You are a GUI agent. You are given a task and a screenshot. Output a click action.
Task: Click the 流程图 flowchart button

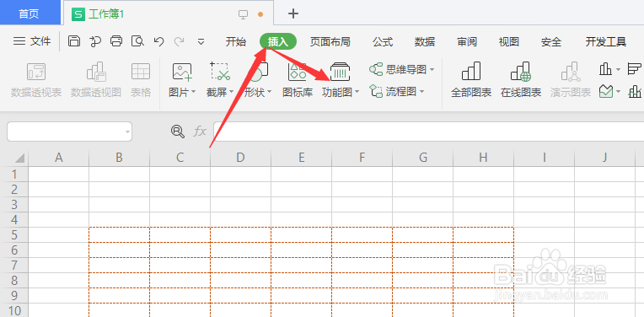(x=393, y=92)
